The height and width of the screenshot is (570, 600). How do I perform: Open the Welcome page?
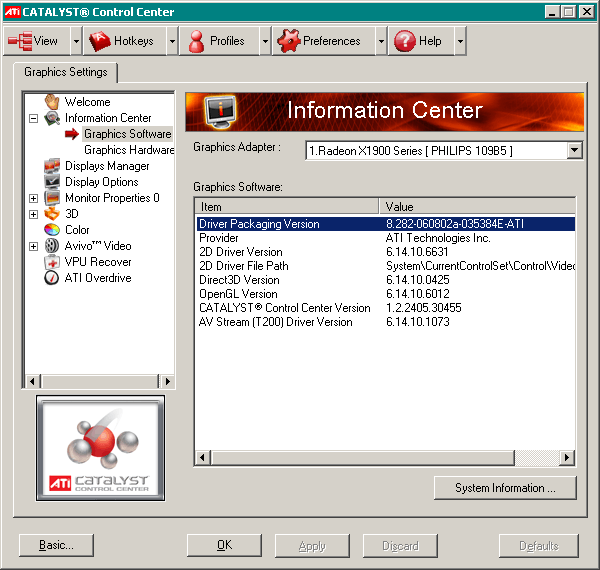tap(88, 102)
